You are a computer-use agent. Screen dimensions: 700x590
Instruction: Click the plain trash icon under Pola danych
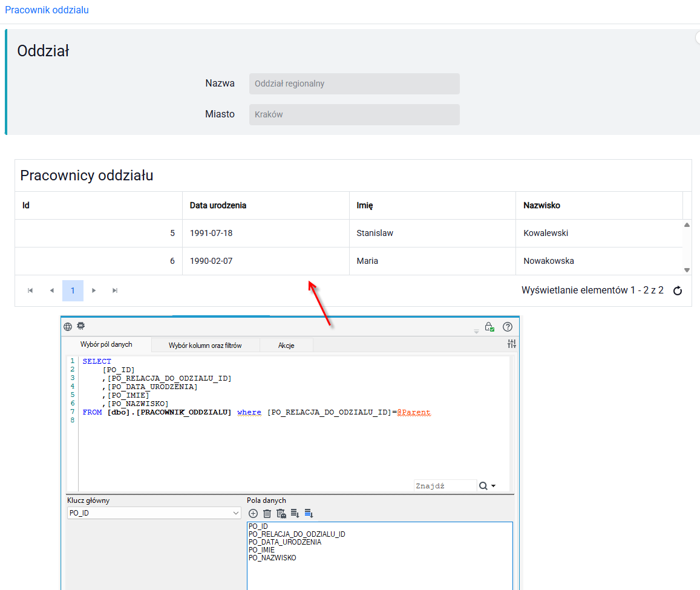coord(267,514)
